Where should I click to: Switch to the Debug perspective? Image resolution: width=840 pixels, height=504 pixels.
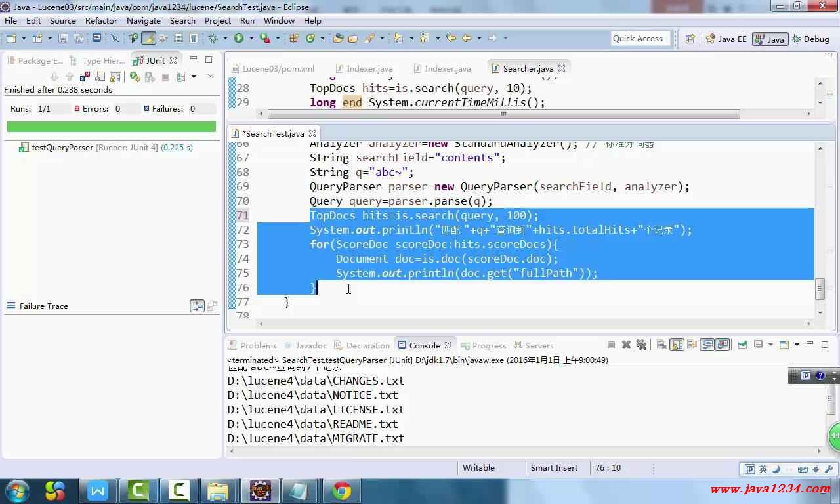tap(811, 39)
